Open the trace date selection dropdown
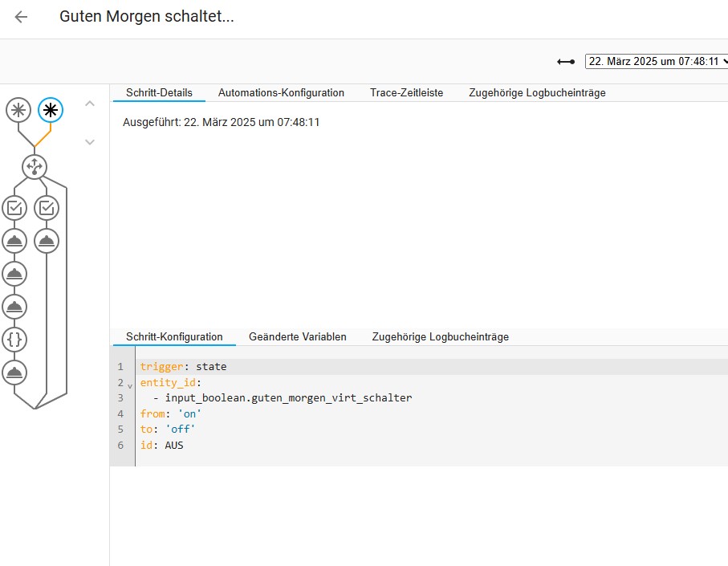Viewport: 728px width, 566px height. (x=657, y=62)
